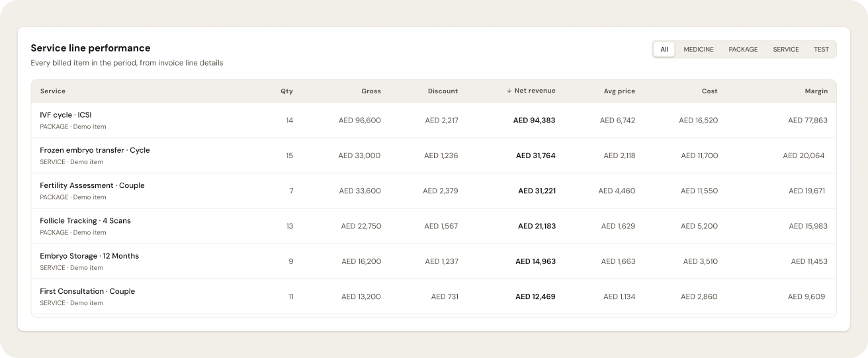Click margin value AED 19,671
Screen dimensions: 868x358
[807, 191]
